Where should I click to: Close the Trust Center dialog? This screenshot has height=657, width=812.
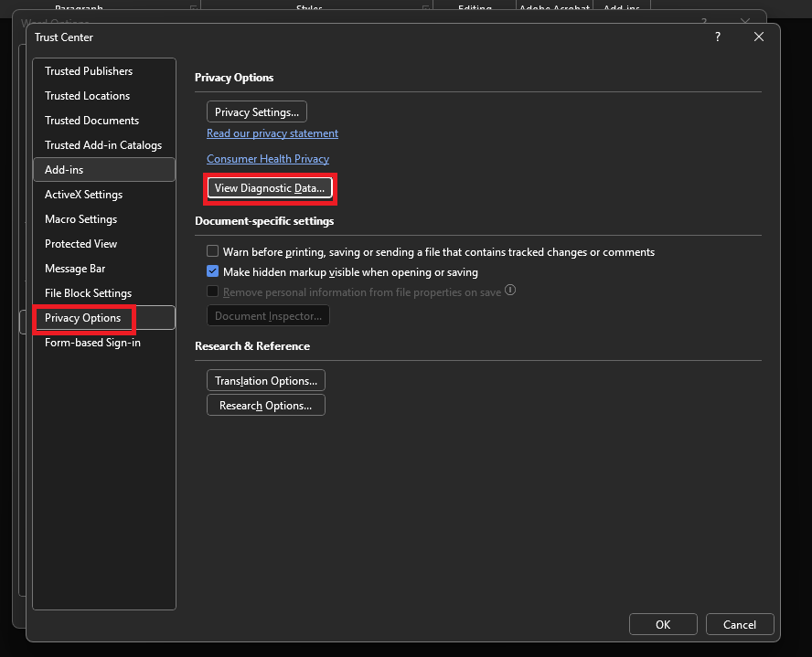[x=758, y=37]
